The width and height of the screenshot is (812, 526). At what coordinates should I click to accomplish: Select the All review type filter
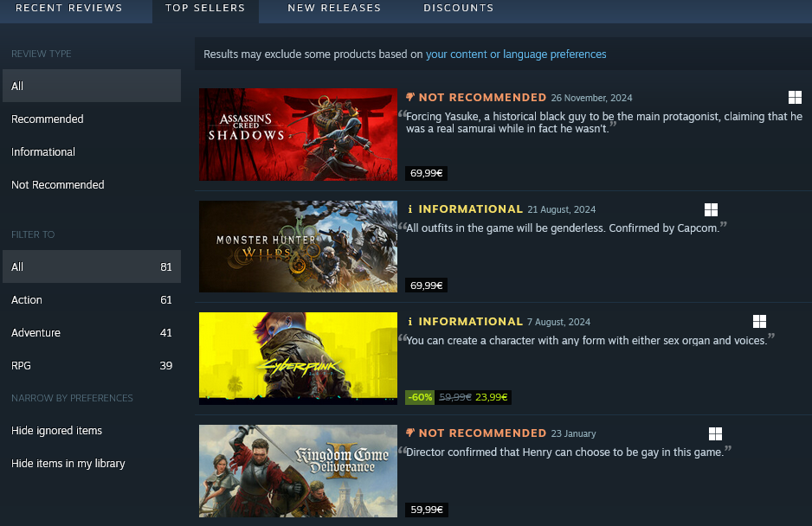click(92, 86)
